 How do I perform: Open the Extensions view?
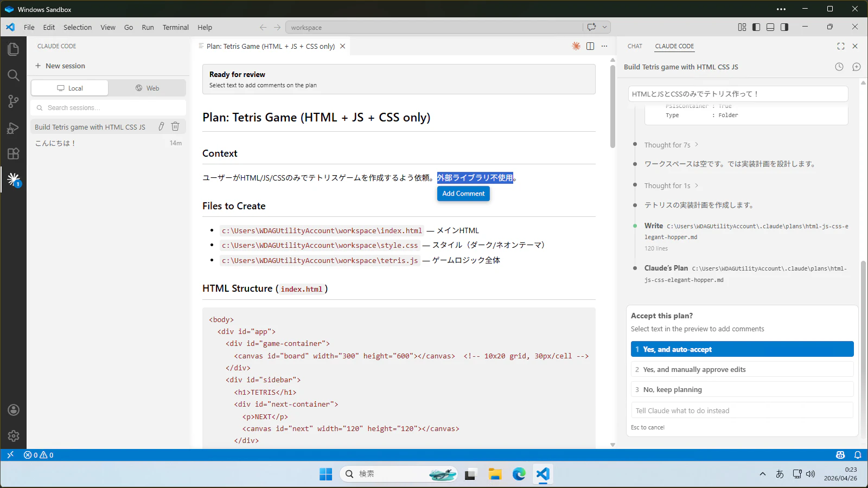14,154
